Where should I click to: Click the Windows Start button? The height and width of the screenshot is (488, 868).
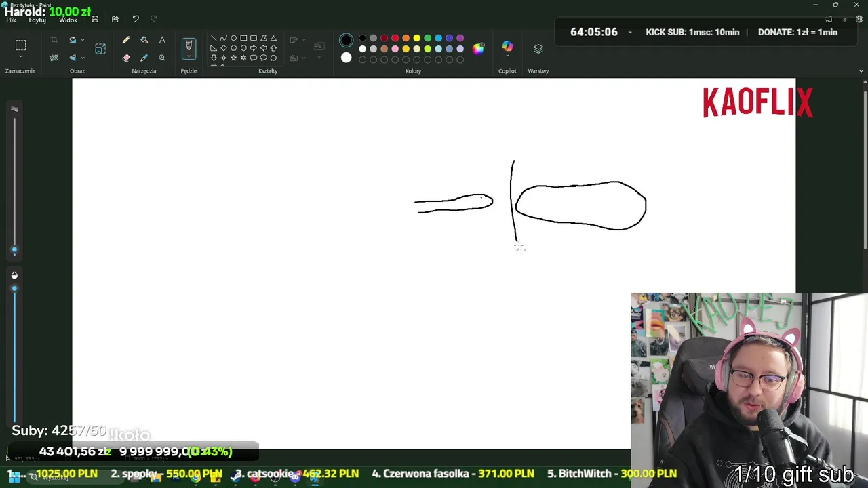14,477
